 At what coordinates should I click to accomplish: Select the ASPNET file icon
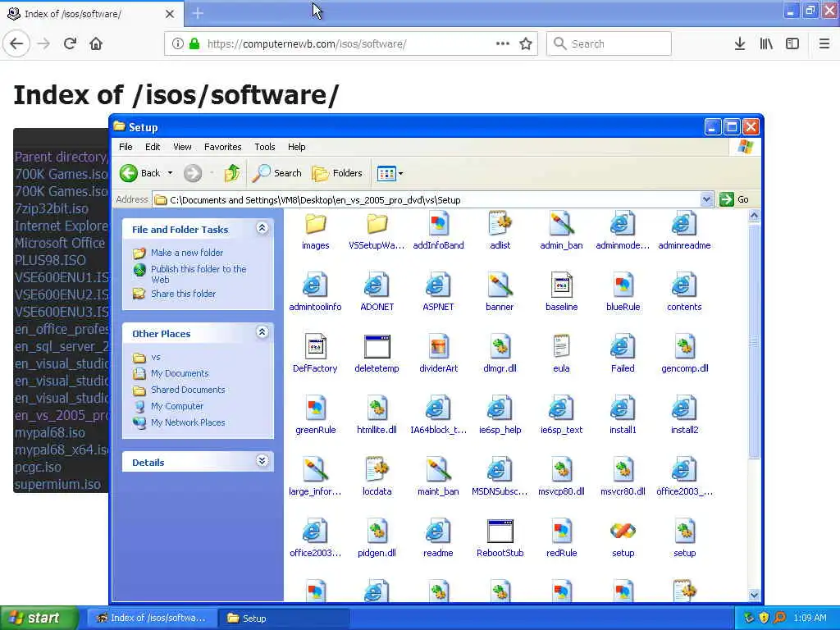pos(438,285)
